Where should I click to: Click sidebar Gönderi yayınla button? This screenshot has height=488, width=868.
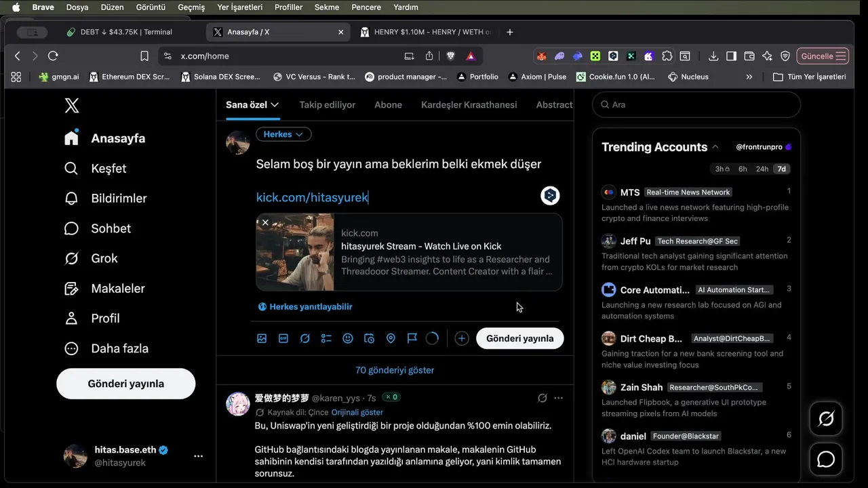point(126,384)
